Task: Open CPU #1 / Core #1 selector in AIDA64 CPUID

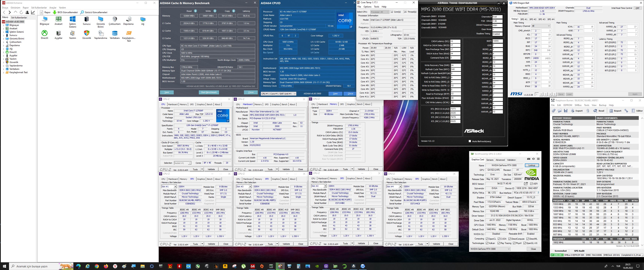Action: [278, 94]
